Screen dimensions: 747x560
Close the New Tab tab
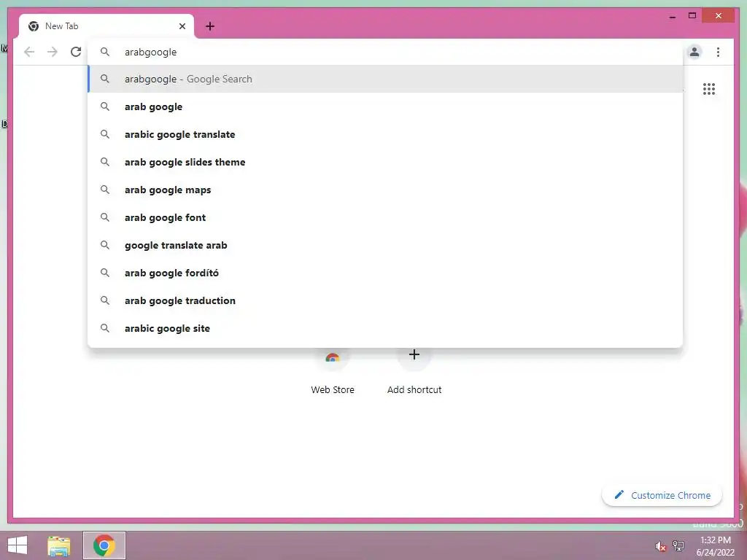coord(182,26)
